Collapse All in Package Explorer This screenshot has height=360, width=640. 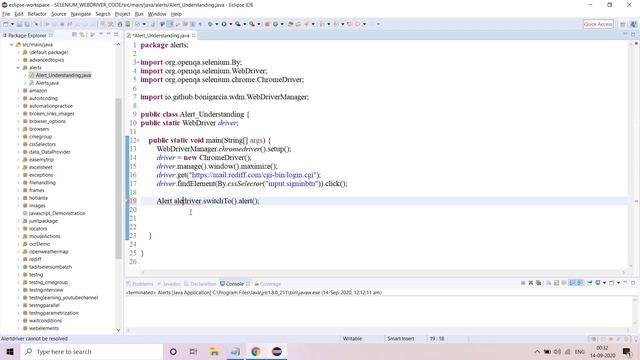coord(74,35)
